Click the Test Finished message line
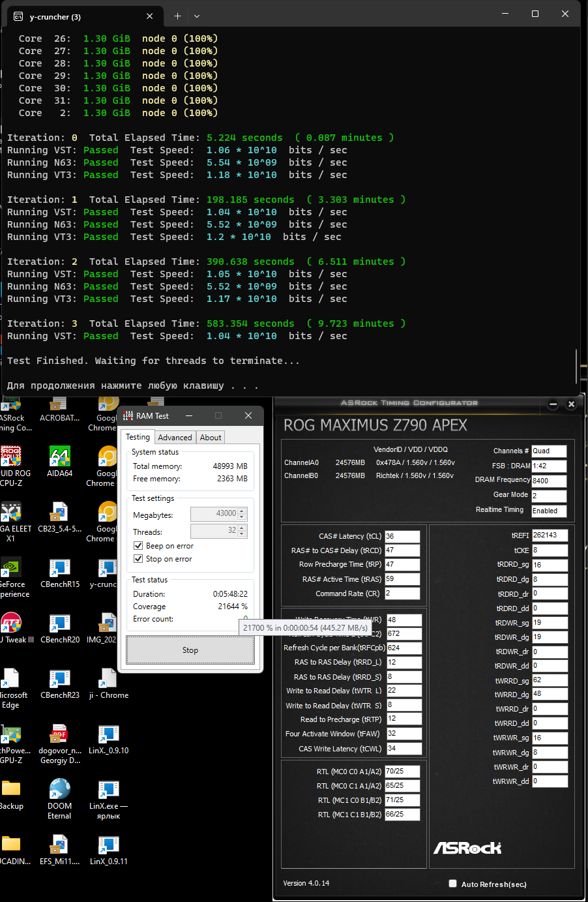The height and width of the screenshot is (902, 588). [x=153, y=361]
